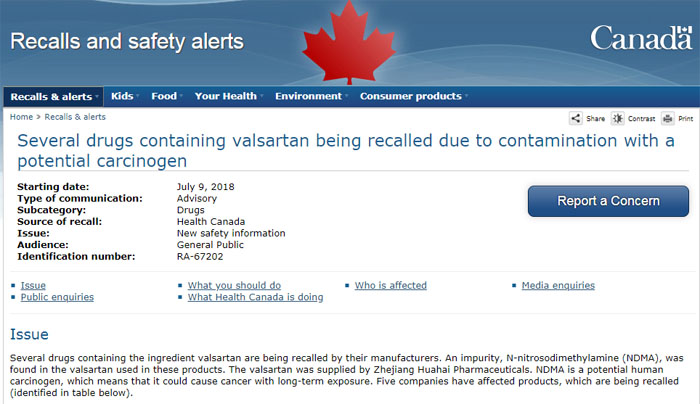Screen dimensions: 700x404
Task: Toggle the Contrast display icon
Action: point(618,118)
